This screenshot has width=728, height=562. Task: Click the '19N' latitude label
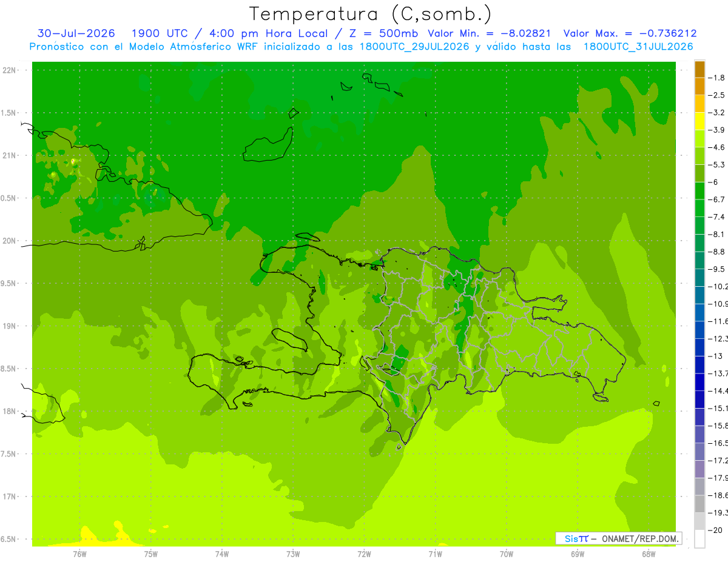pyautogui.click(x=10, y=326)
